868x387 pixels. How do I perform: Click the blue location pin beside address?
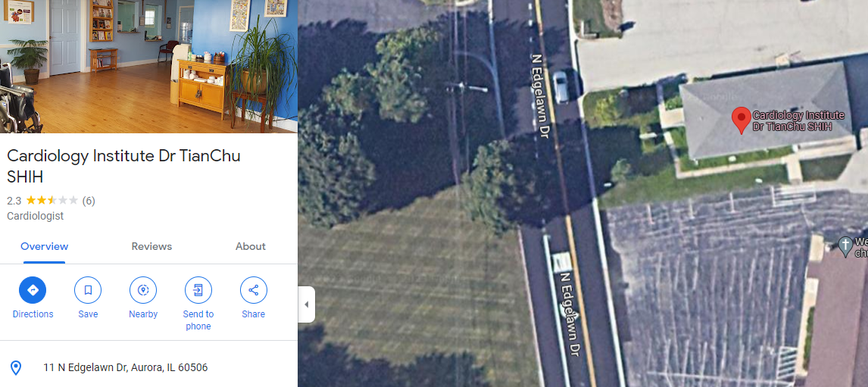[16, 367]
